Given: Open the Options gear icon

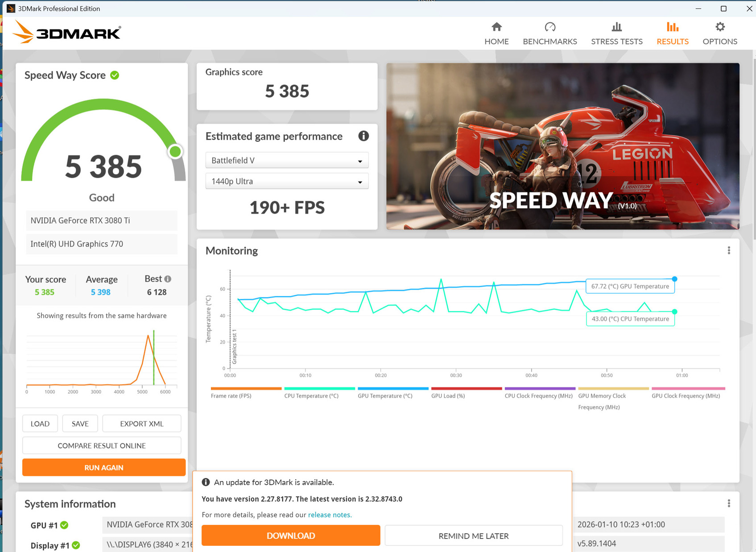Looking at the screenshot, I should 720,27.
